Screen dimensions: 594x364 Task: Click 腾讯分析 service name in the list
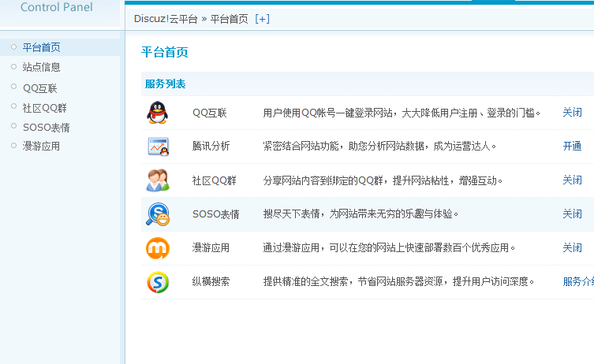coord(211,146)
